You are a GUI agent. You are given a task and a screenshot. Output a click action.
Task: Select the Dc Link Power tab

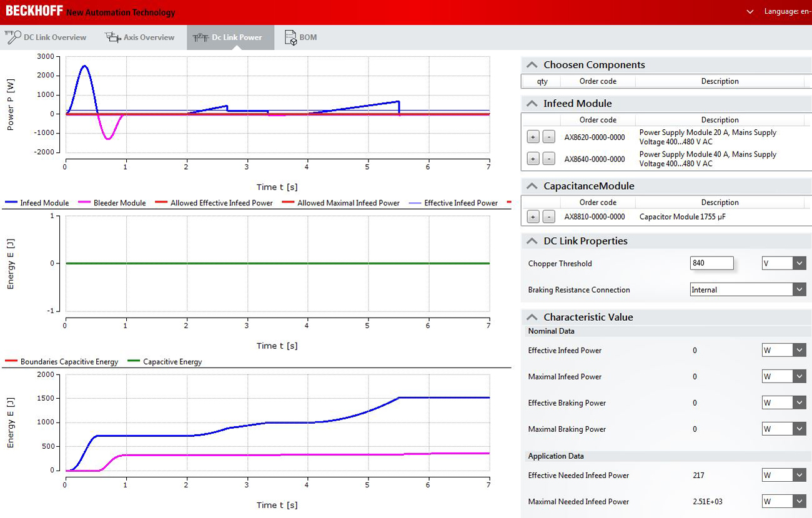[x=230, y=37]
